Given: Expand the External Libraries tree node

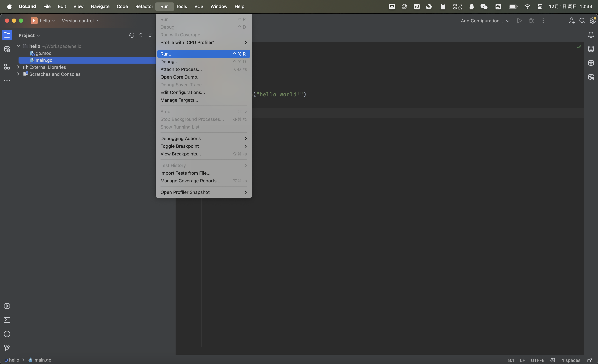Looking at the screenshot, I should pos(18,67).
